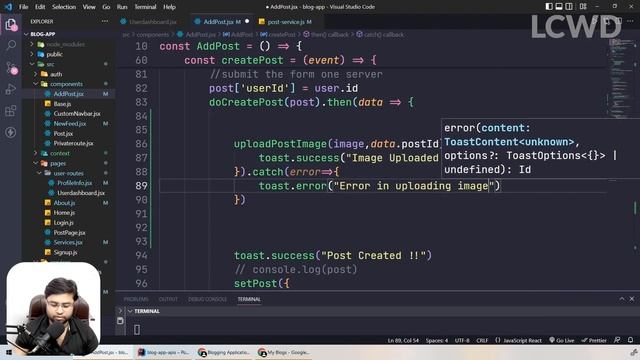Viewport: 640px width, 360px height.
Task: Open the Explorer view in activity bar
Action: tap(11, 24)
